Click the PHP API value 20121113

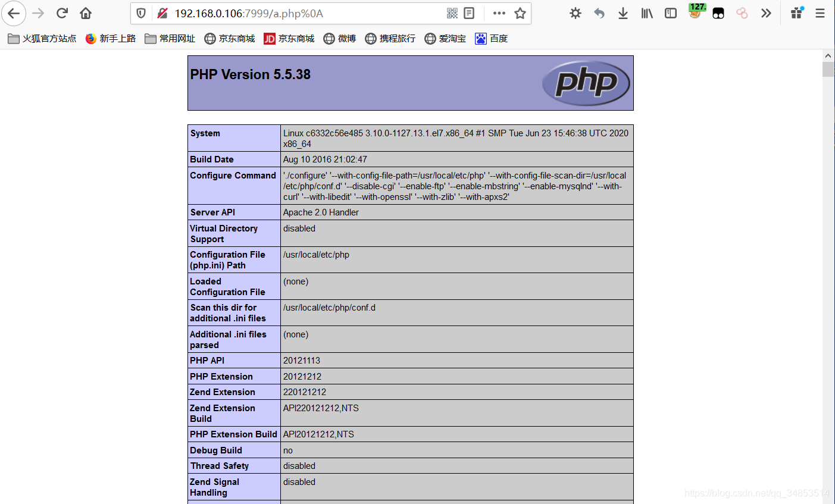(x=302, y=361)
